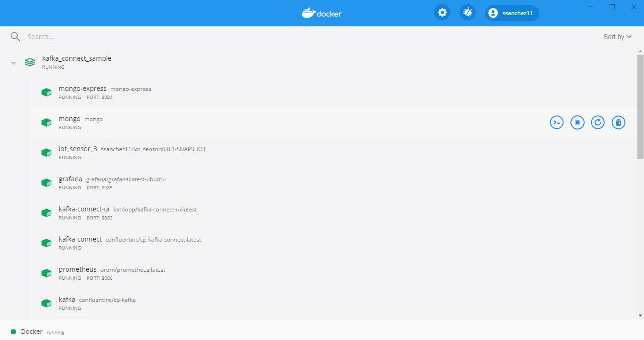
Task: Click image name grafana/grafana:latest-ubuntu
Action: 126,179
